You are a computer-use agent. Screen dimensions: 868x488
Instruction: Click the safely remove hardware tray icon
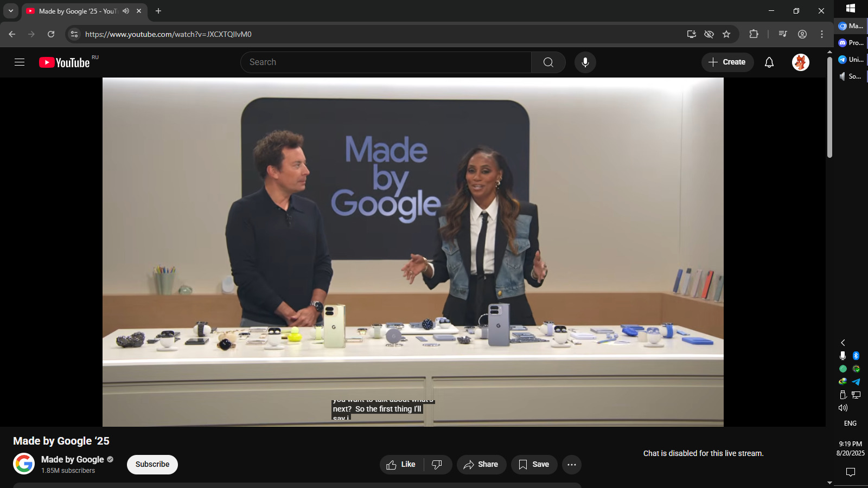843,395
